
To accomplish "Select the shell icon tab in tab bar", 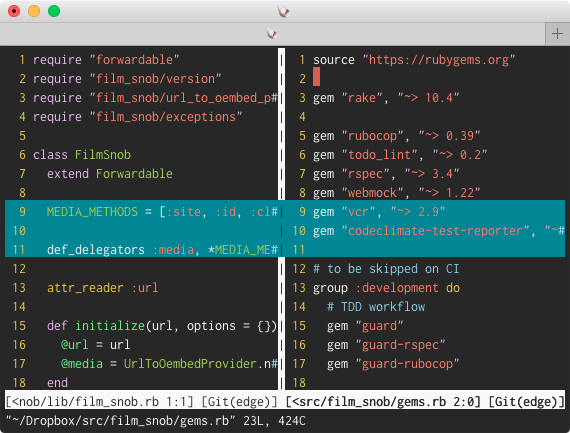I will coord(272,33).
